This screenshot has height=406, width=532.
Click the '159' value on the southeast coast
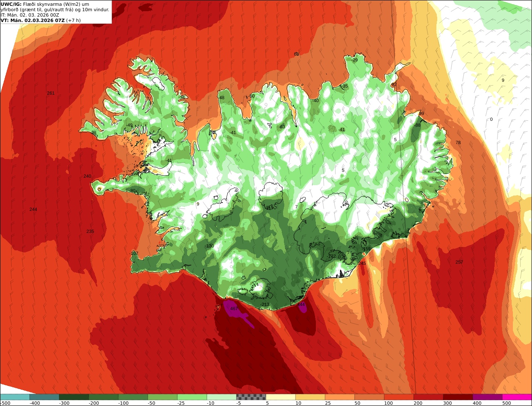tap(367, 249)
